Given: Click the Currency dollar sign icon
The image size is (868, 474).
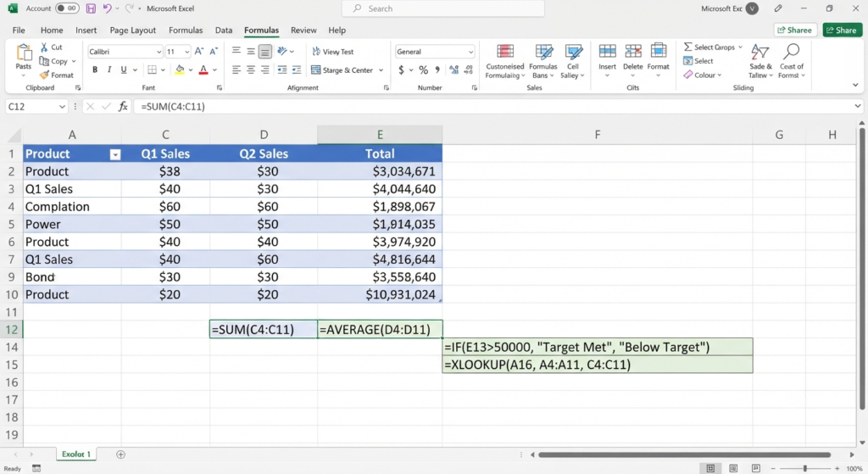Looking at the screenshot, I should 401,70.
